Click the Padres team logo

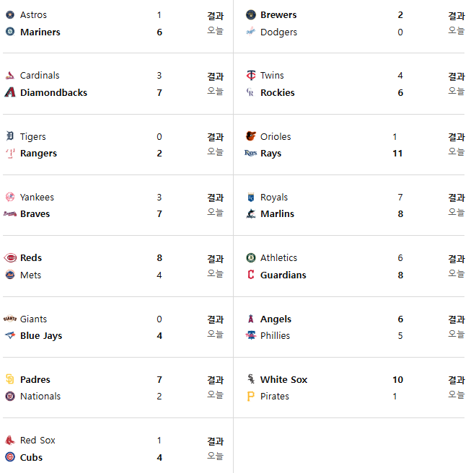pos(10,379)
